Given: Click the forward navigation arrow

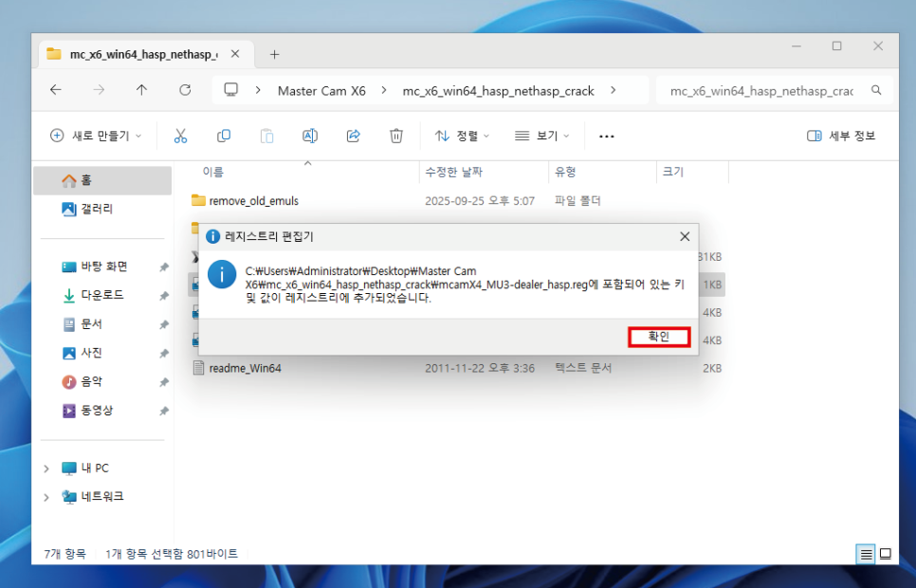Looking at the screenshot, I should [99, 90].
